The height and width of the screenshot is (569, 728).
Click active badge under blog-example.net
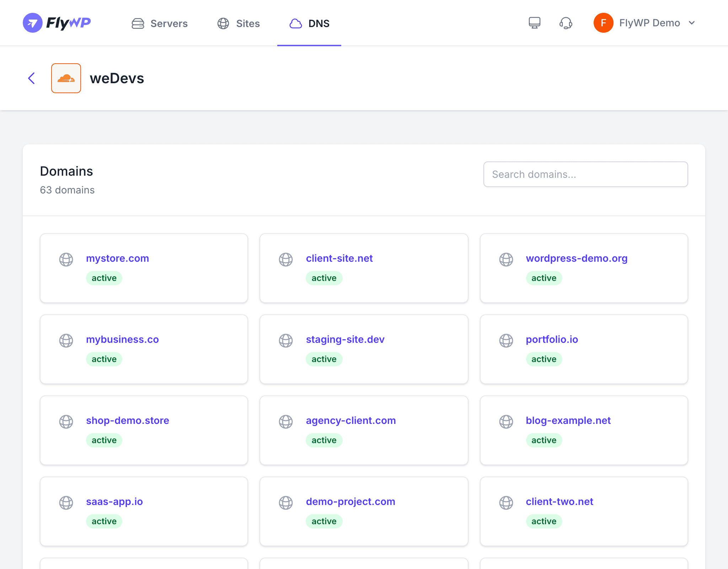(x=544, y=440)
